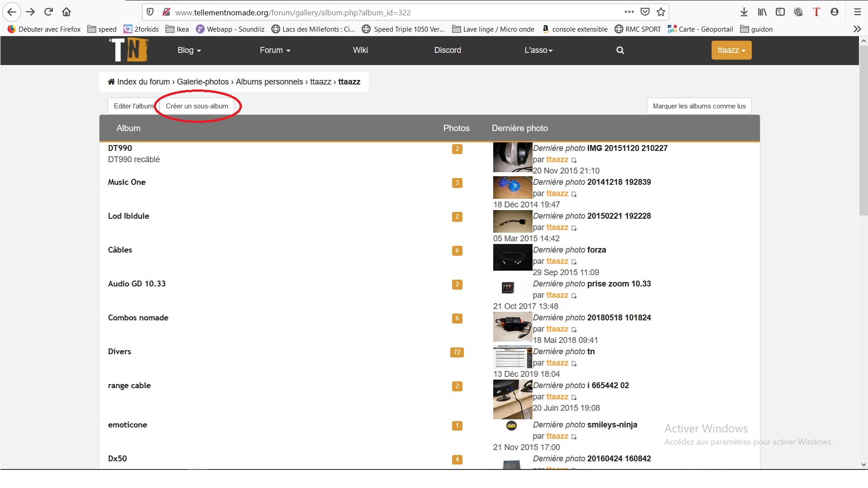Open the Firefox hamburger menu
Viewport: 868px width, 488px height.
pyautogui.click(x=857, y=12)
